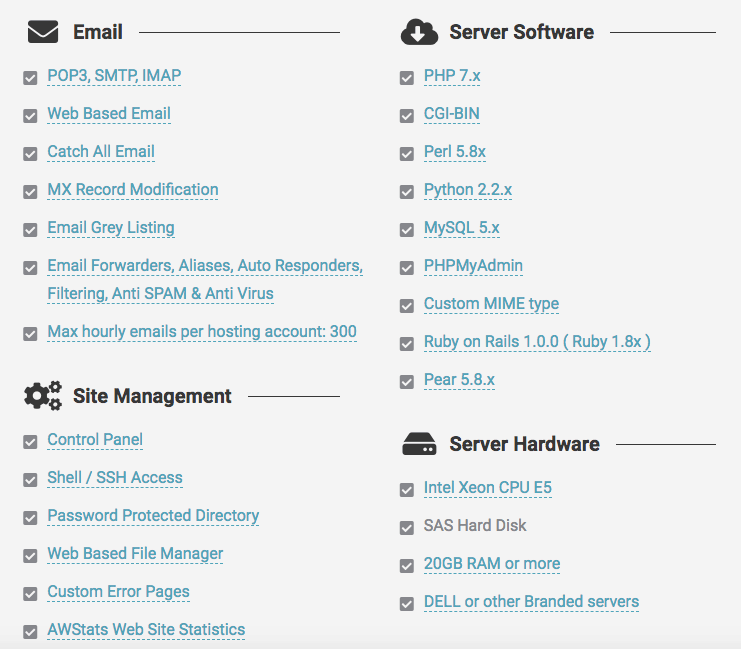The width and height of the screenshot is (741, 649).
Task: Click checkmark beside DELL or other Branded servers
Action: click(x=407, y=604)
